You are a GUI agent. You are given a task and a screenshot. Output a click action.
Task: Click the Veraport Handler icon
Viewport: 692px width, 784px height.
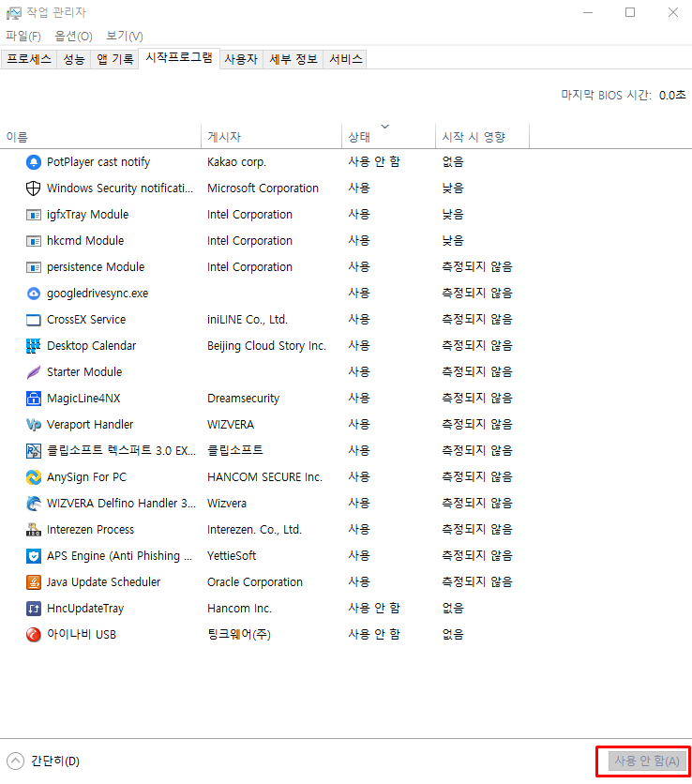tap(34, 425)
